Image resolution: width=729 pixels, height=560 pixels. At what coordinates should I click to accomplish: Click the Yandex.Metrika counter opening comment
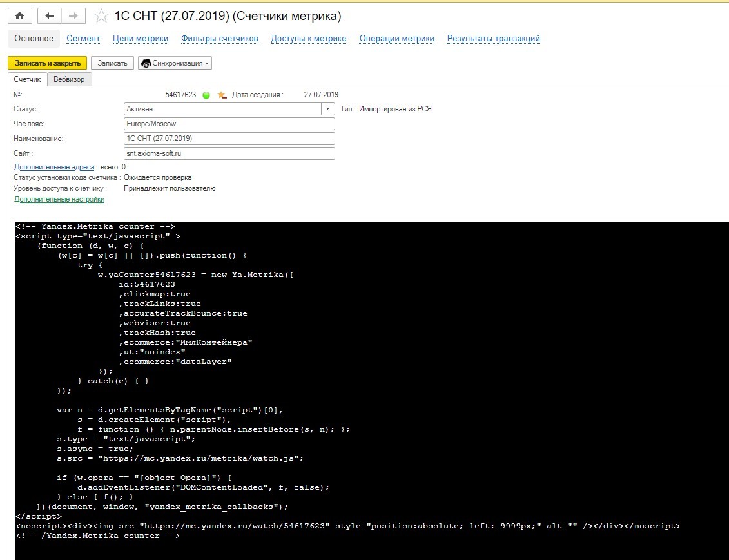(95, 226)
